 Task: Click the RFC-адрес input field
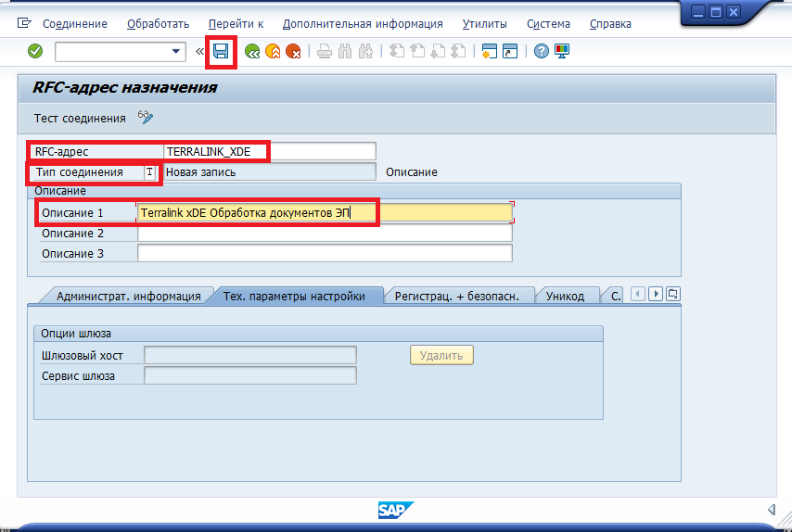tap(269, 151)
